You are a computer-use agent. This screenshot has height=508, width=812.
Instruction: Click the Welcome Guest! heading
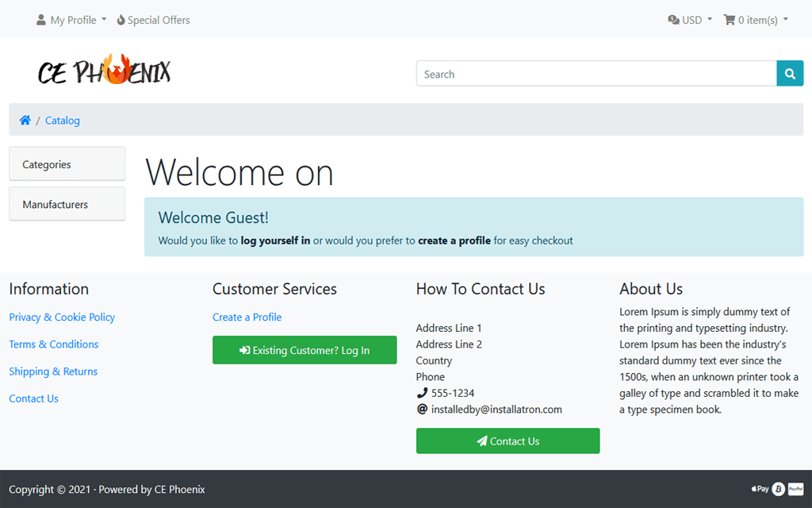[x=213, y=217]
